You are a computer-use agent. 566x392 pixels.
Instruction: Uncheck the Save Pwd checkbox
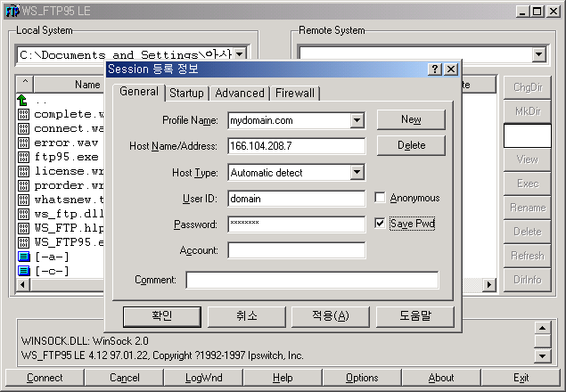[381, 224]
